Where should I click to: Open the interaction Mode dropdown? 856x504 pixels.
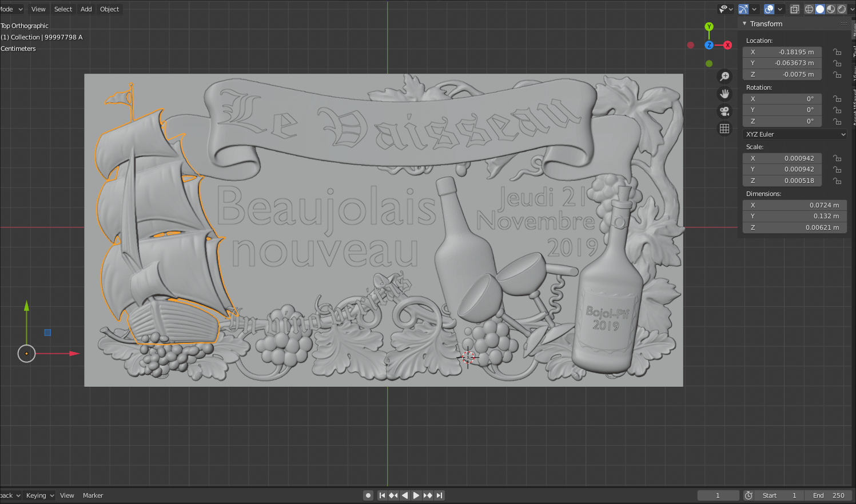(x=11, y=9)
